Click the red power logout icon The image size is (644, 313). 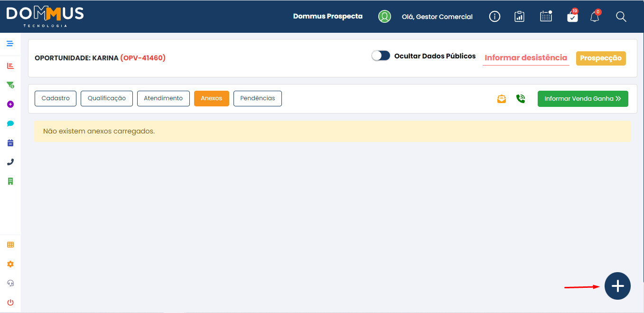[x=10, y=302]
